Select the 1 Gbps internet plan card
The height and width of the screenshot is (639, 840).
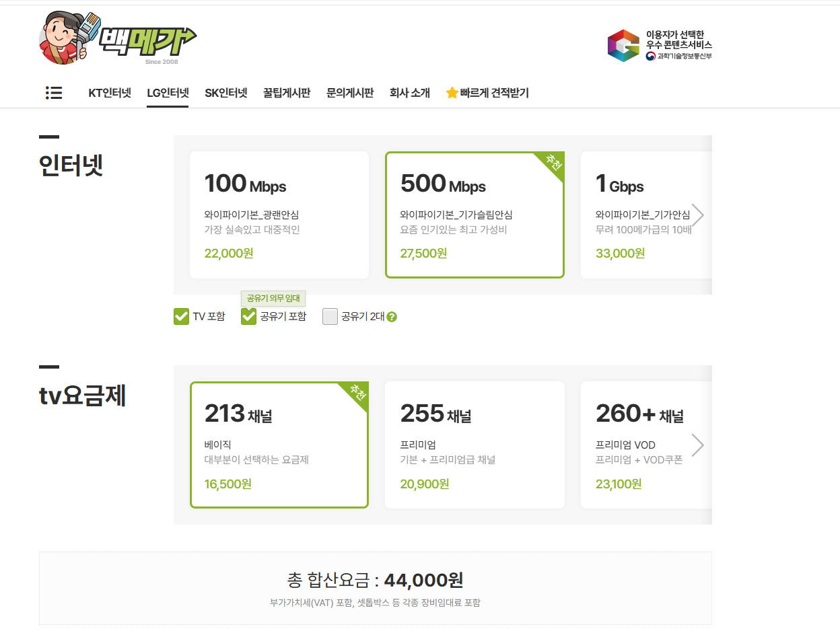(639, 215)
